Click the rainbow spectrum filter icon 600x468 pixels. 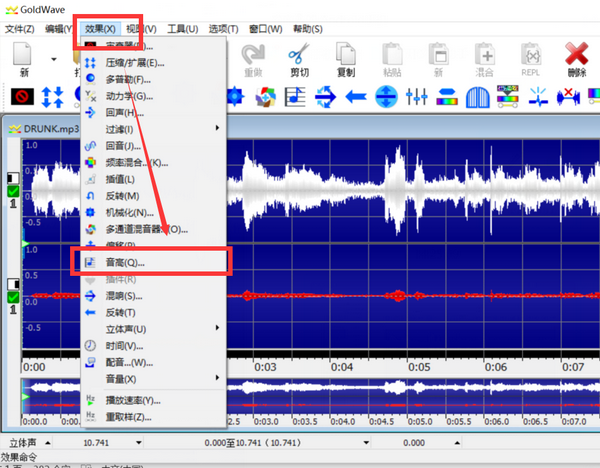coord(447,97)
